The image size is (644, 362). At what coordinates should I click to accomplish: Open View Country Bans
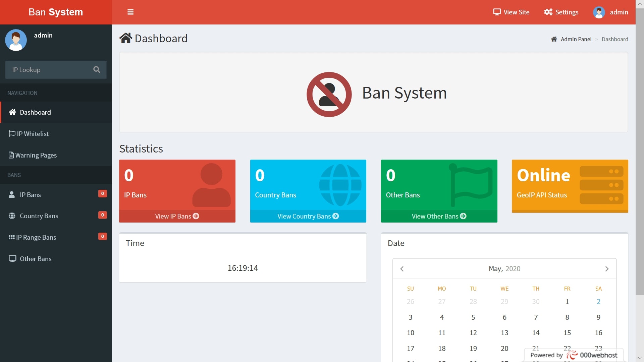pos(308,216)
